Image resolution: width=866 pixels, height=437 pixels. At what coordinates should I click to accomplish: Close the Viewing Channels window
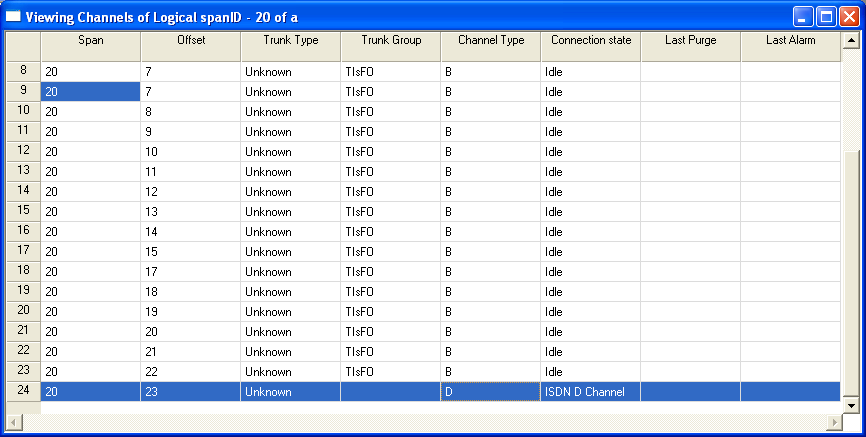848,16
